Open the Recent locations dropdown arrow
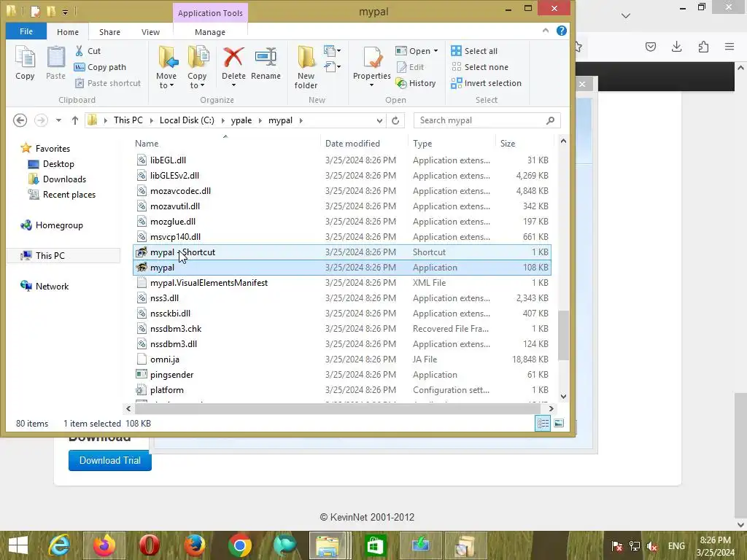The width and height of the screenshot is (747, 560). (58, 120)
